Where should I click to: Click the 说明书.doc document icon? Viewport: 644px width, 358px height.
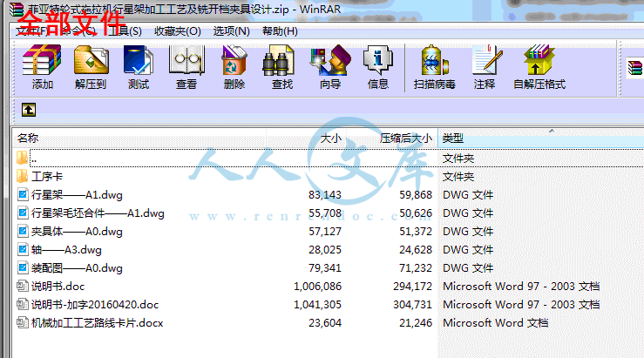point(23,286)
